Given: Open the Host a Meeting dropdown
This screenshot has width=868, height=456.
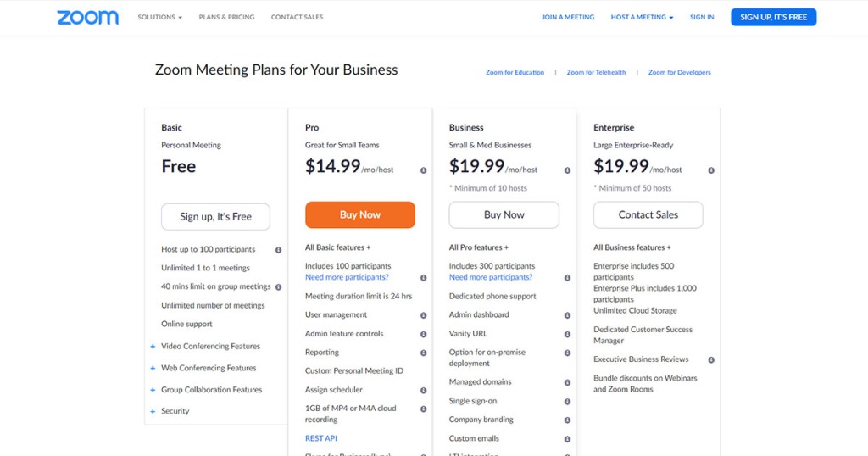Looking at the screenshot, I should [x=643, y=17].
